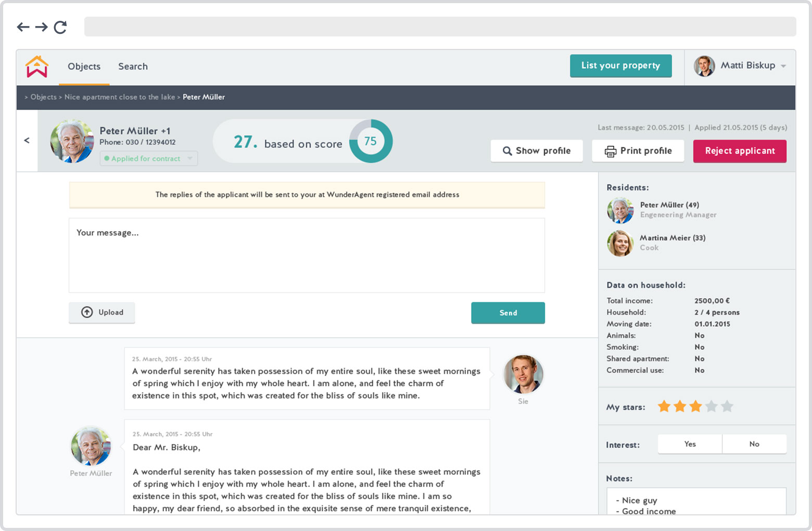Click the browser forward arrow
The image size is (812, 531).
(42, 27)
